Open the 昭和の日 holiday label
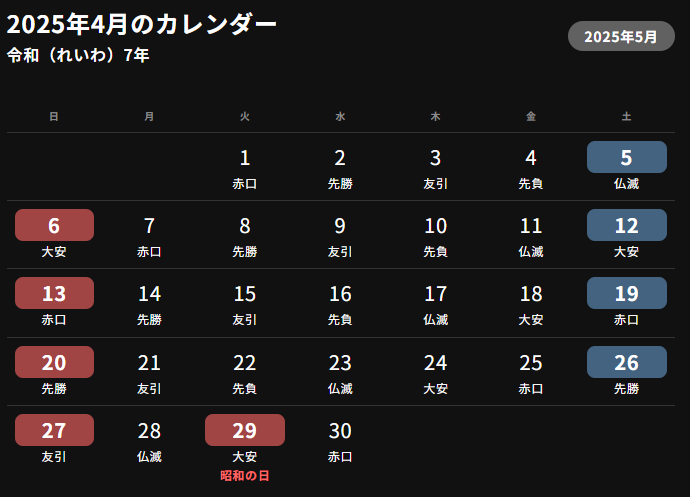 245,476
